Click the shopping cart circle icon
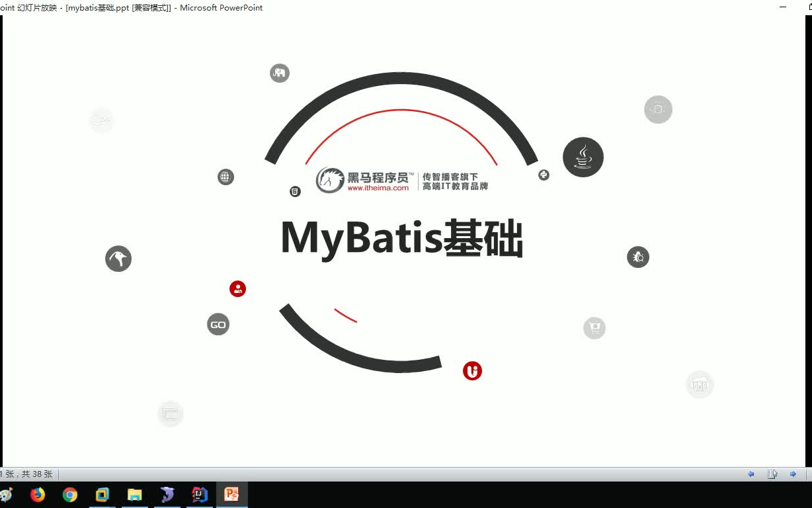 point(594,327)
